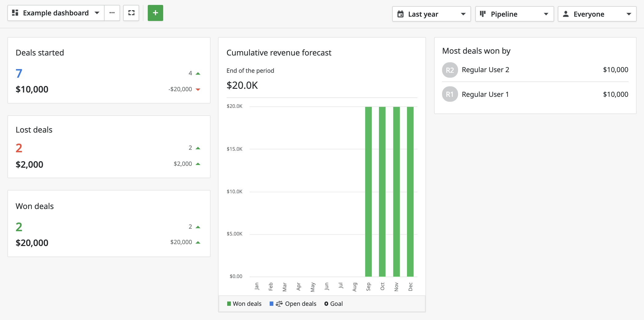Screen dimensions: 644x320
Task: Click the R2 avatar for Regular User 2
Action: point(450,70)
